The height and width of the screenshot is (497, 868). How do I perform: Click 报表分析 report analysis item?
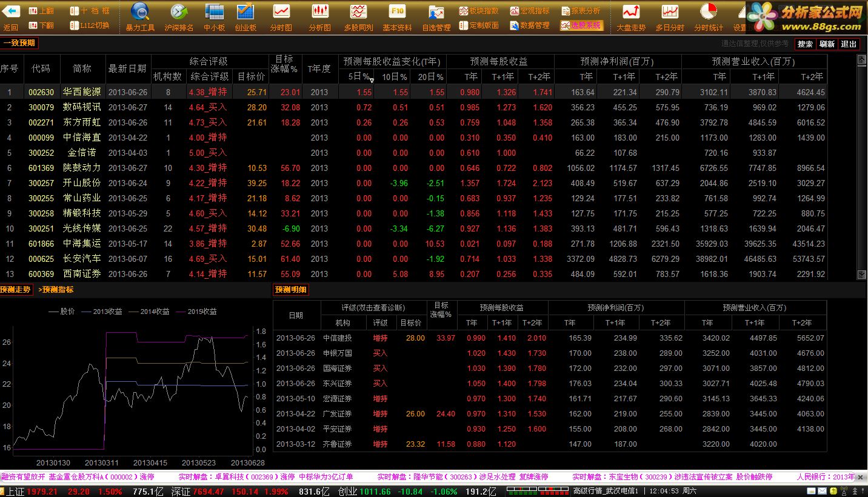(x=581, y=11)
